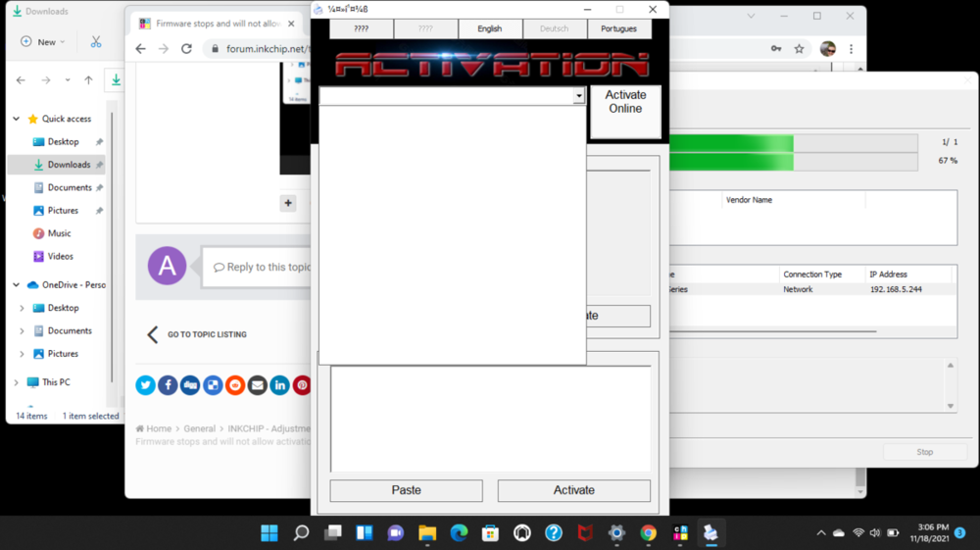
Task: Expand the This PC tree node
Action: pos(17,382)
